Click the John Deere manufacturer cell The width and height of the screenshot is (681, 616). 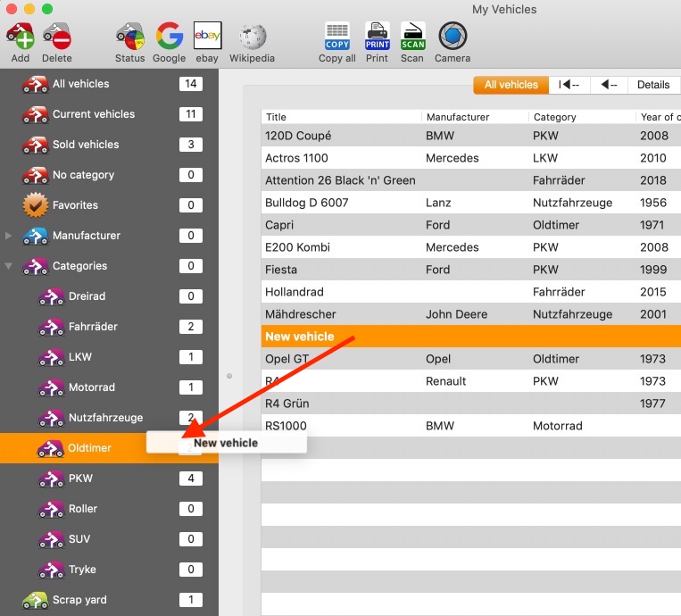[456, 314]
